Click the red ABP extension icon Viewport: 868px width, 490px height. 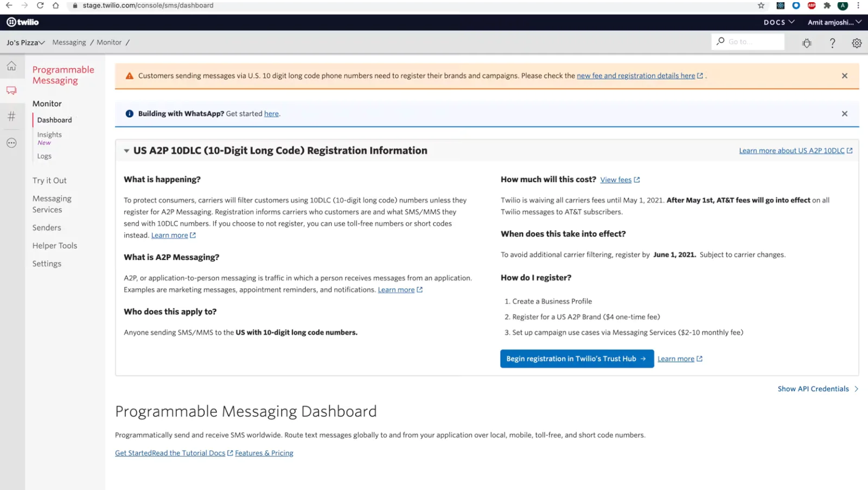click(812, 5)
